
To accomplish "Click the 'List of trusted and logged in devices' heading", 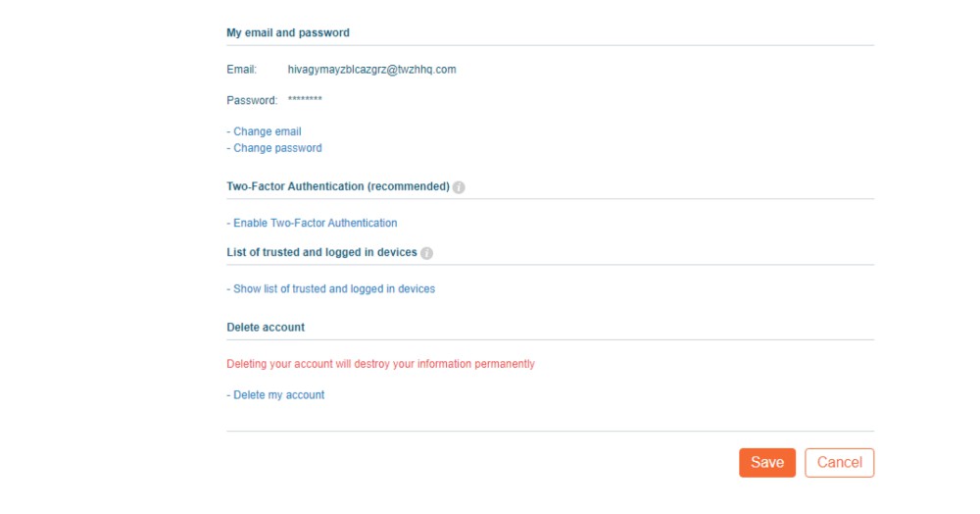I will [321, 252].
